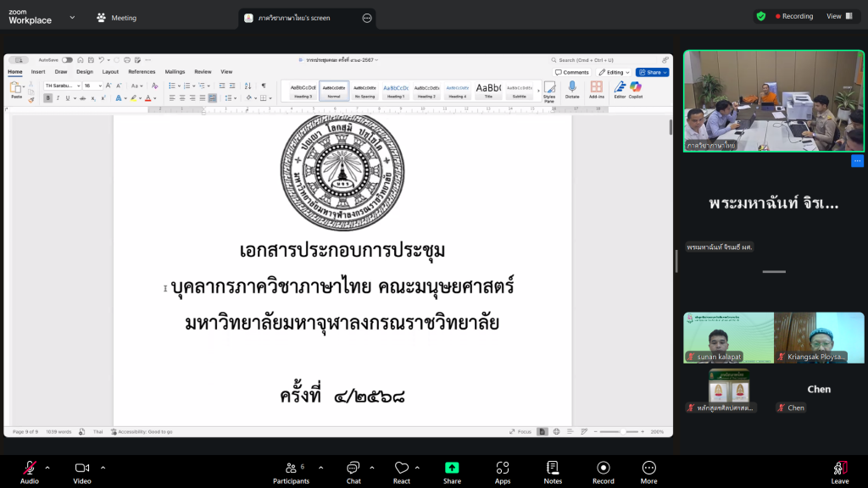Start Dictate with the microphone icon
Image resolution: width=868 pixels, height=488 pixels.
tap(572, 90)
